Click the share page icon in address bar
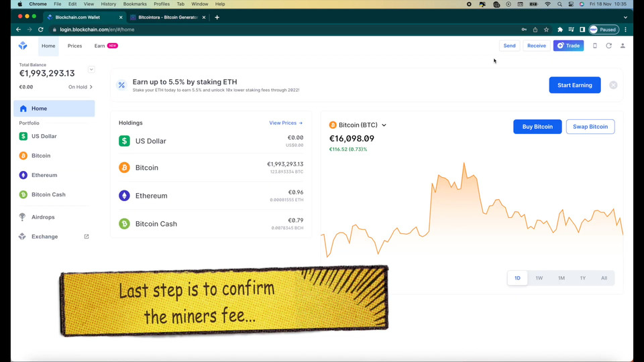Viewport: 644px width, 362px height. [535, 29]
